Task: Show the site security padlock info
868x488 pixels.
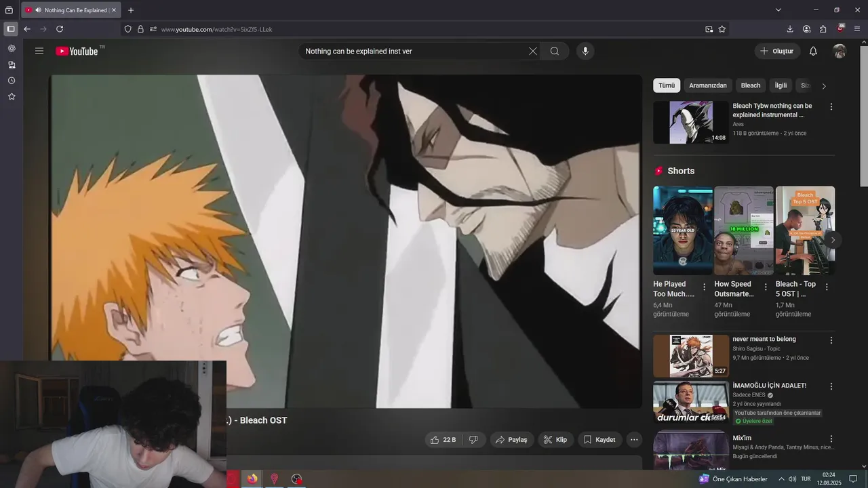Action: tap(140, 29)
